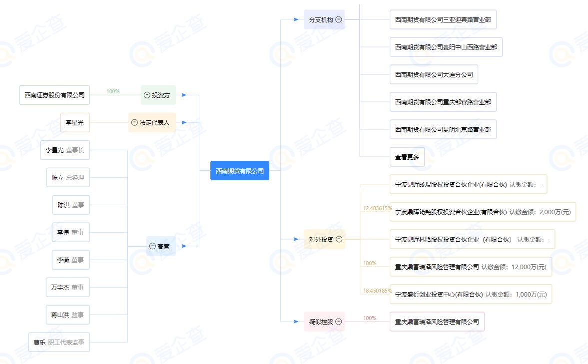Toggle collapse of the 疑似控股 branch
588x364 pixels.
tap(340, 322)
